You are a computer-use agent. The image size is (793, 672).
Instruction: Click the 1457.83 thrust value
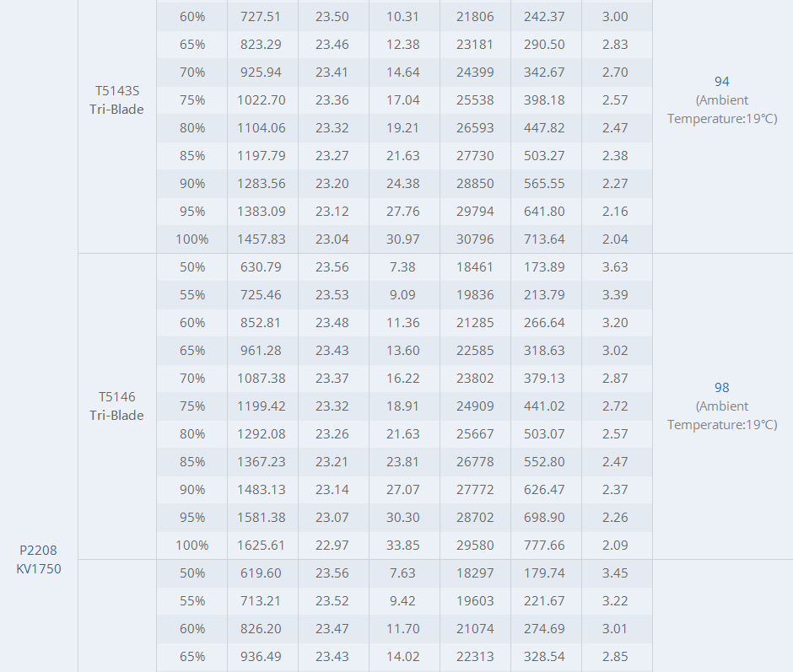[x=262, y=239]
